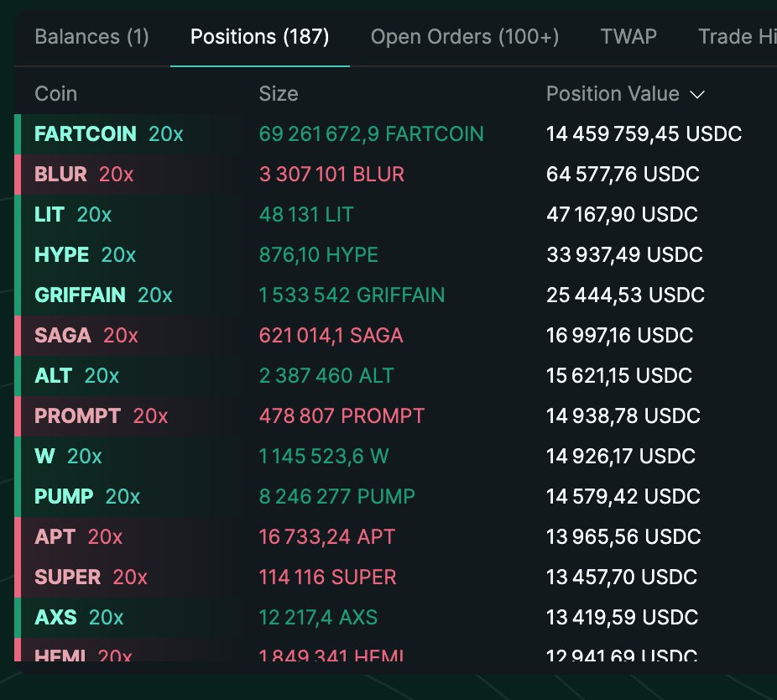Image resolution: width=777 pixels, height=700 pixels.
Task: Click value 13 965,56 USDC
Action: [x=623, y=537]
